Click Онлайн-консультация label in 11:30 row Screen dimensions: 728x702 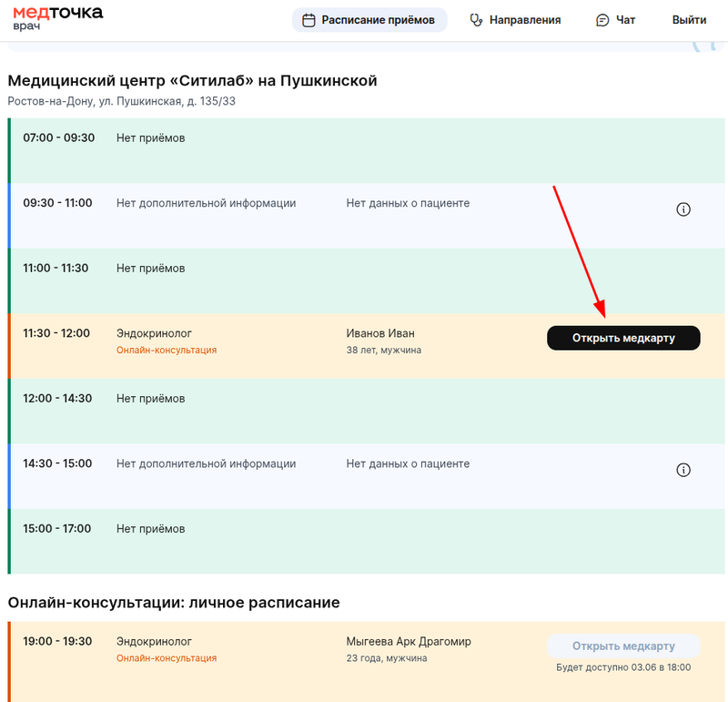[167, 350]
